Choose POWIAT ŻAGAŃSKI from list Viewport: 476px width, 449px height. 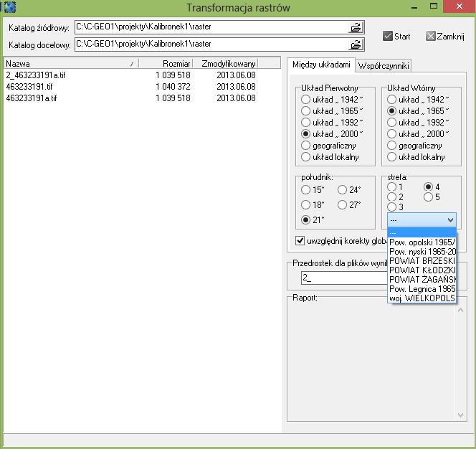422,279
